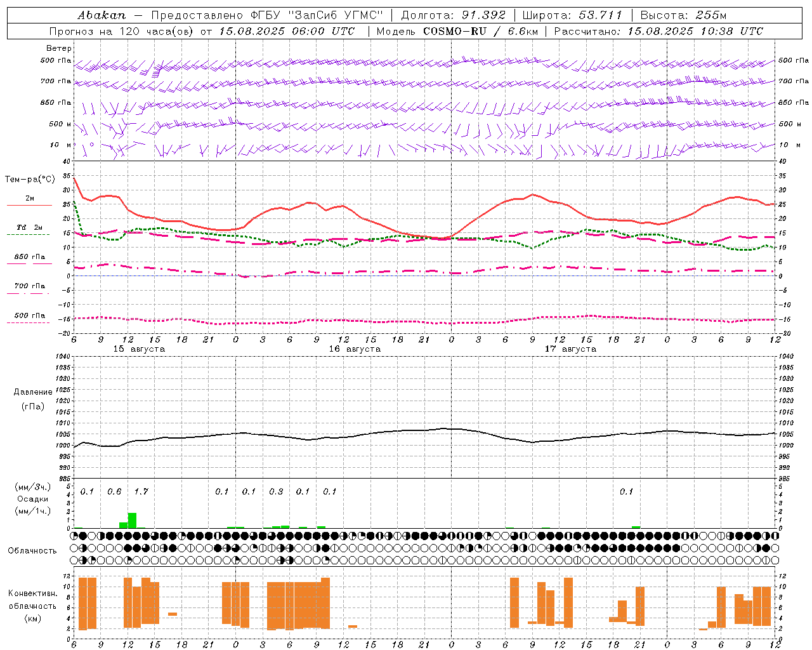The image size is (812, 650).
Task: Click the red line sample under "2м" legend
Action: pyautogui.click(x=29, y=206)
